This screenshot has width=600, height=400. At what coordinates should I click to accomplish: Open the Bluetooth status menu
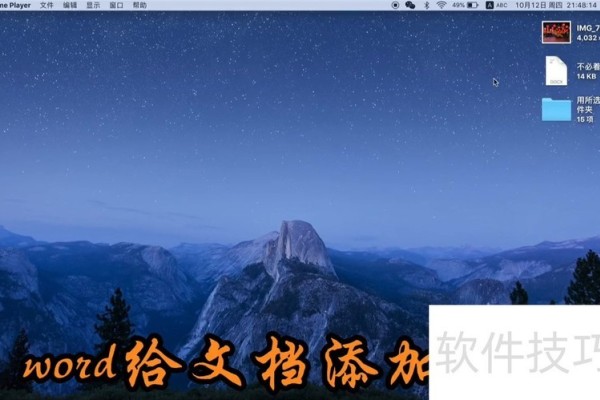(x=427, y=5)
